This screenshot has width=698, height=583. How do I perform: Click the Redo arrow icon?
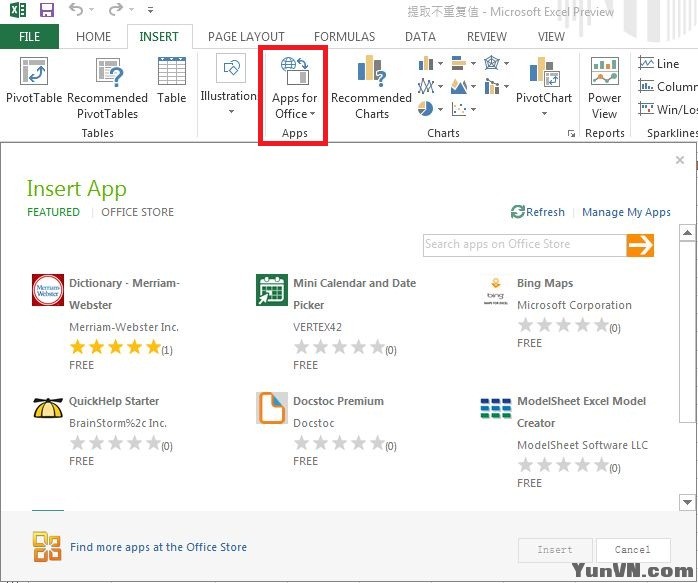coord(115,9)
